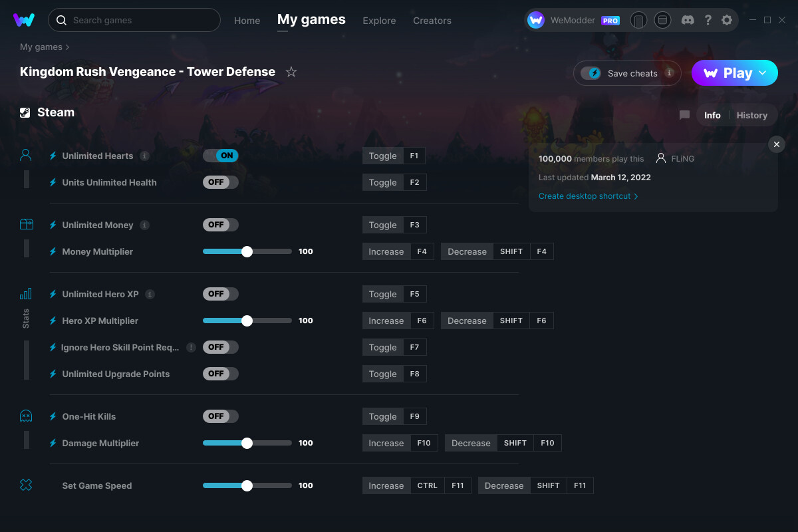Click Create desktop shortcut link
This screenshot has width=798, height=532.
pyautogui.click(x=588, y=196)
